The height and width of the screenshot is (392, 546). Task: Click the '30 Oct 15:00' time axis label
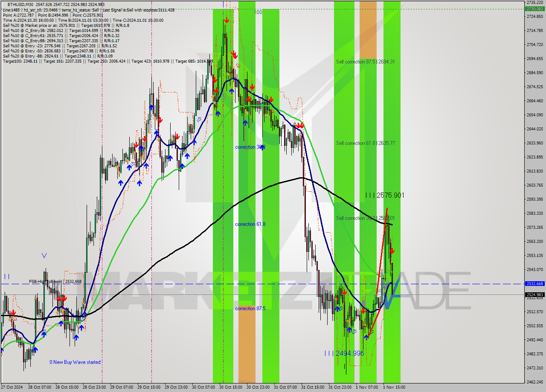click(230, 387)
